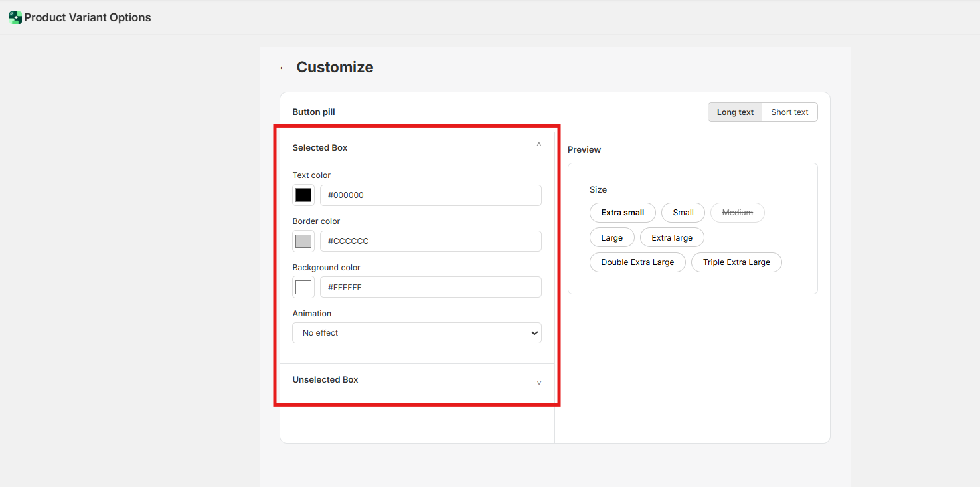
Task: Collapse the Selected Box section chevron
Action: point(538,145)
